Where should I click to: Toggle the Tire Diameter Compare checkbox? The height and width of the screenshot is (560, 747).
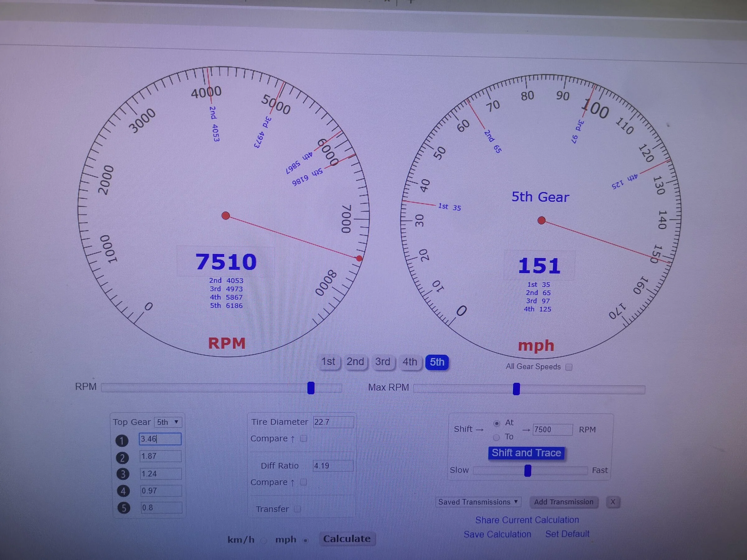click(x=303, y=438)
